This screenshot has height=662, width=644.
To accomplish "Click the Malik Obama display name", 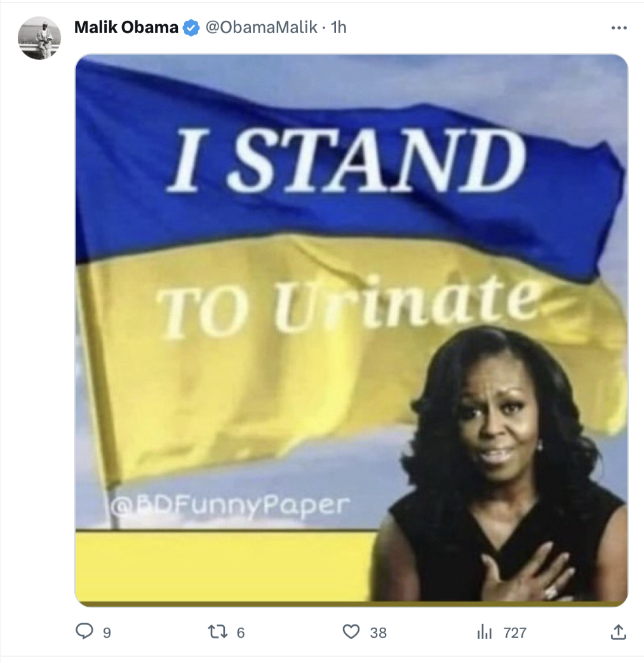I will coord(126,28).
